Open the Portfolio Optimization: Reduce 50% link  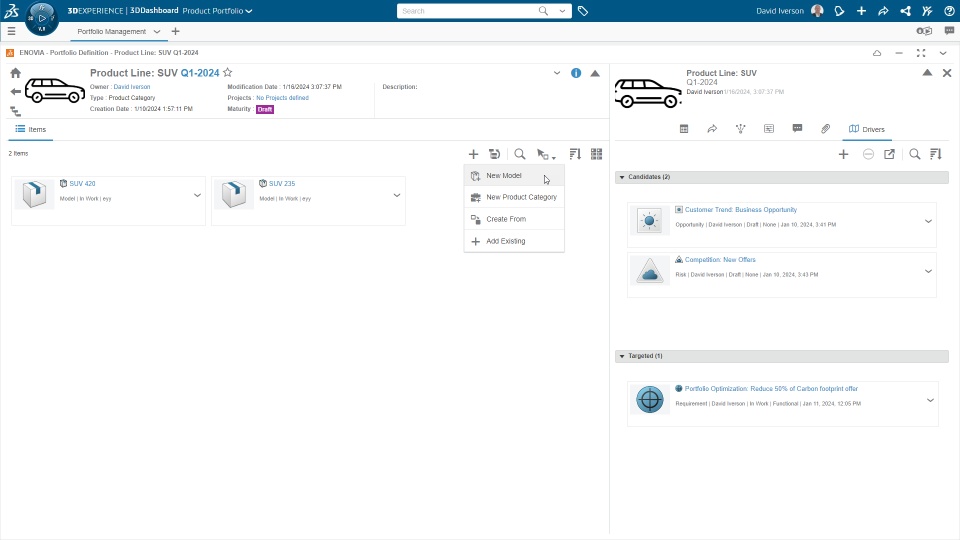tap(771, 389)
